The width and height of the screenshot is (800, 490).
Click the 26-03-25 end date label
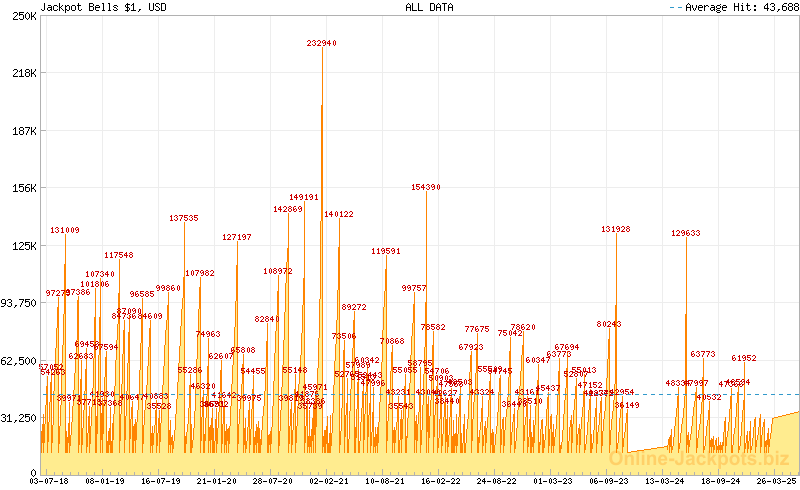point(775,480)
